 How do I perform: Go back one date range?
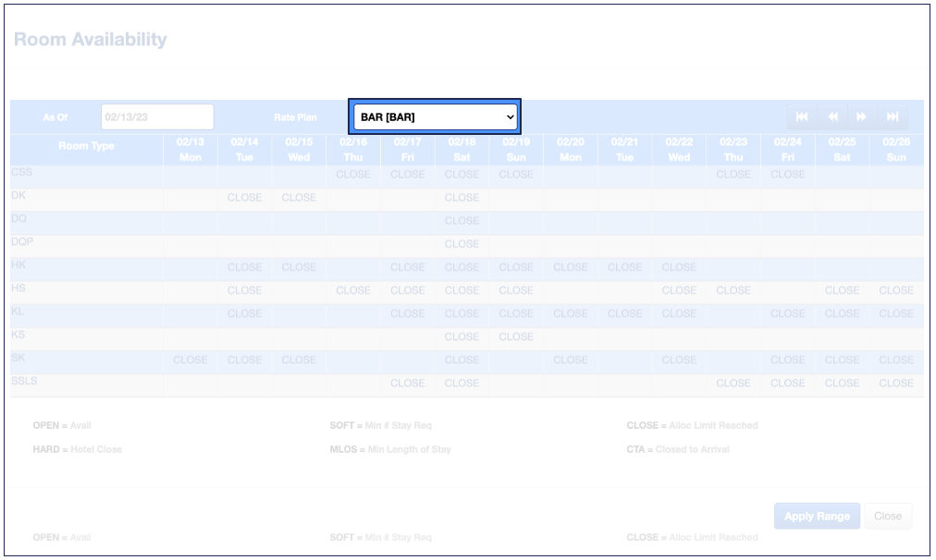point(832,116)
